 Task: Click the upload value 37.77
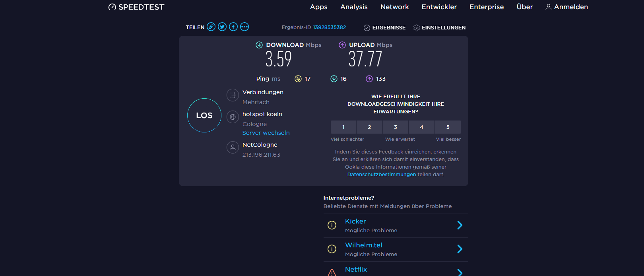[365, 59]
